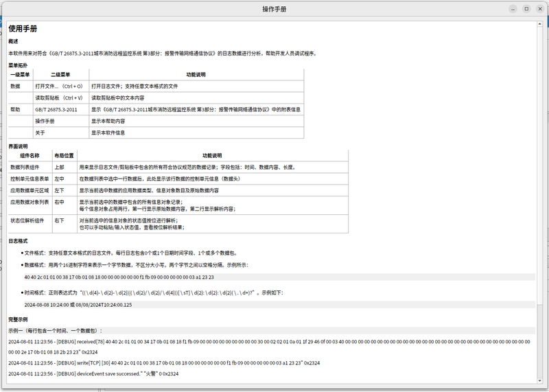Click the empty scrollbar track area
The image size is (549, 392).
pos(539,165)
